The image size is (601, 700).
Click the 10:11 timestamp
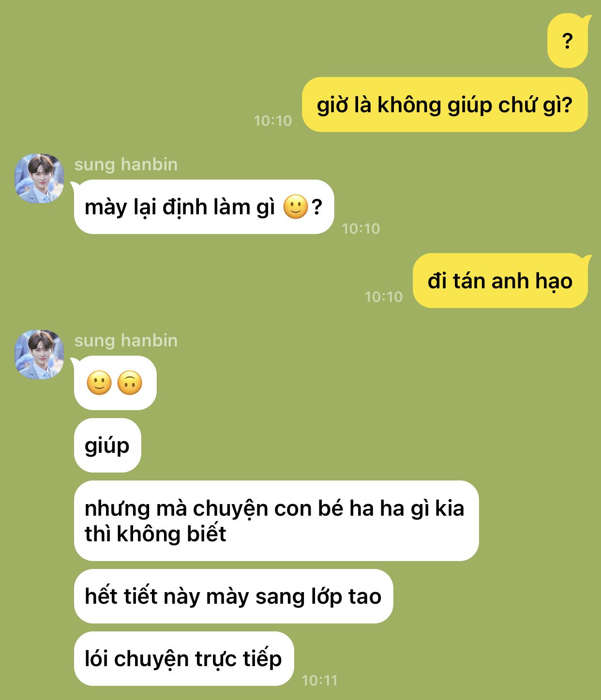click(319, 681)
